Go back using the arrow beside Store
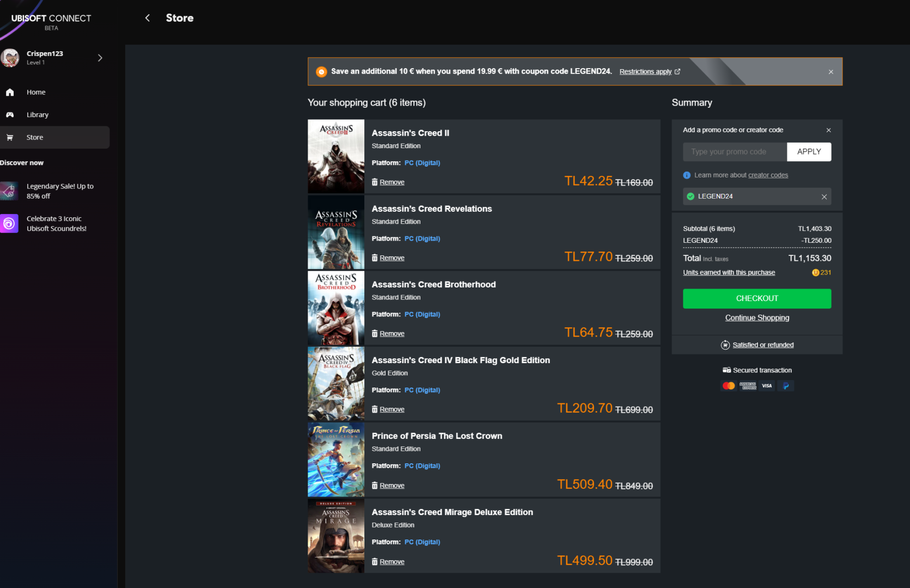 pyautogui.click(x=147, y=18)
